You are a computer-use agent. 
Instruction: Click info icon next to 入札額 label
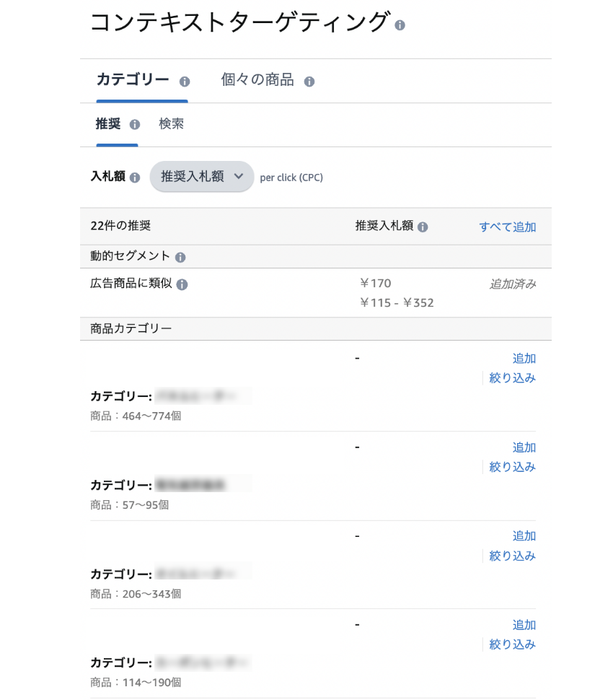pos(135,178)
